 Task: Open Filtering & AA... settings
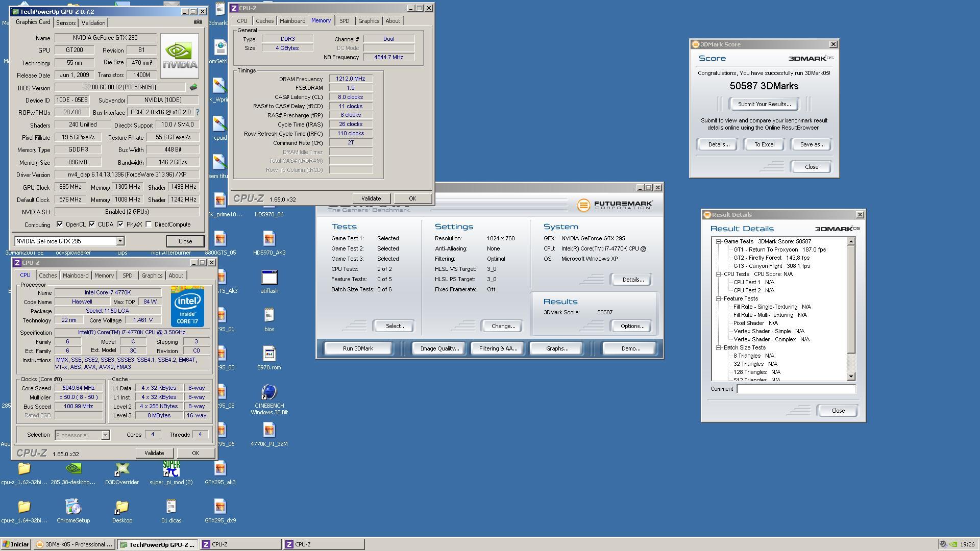498,348
